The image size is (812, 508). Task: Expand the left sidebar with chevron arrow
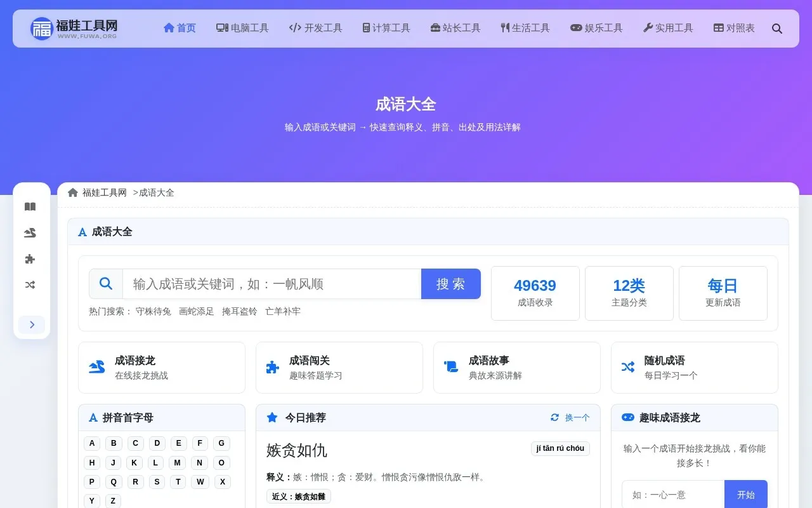coord(32,324)
